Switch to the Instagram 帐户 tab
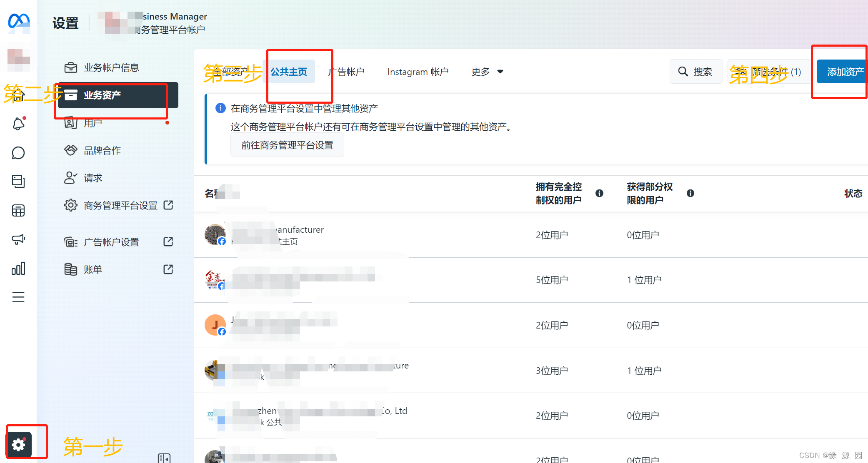The height and width of the screenshot is (463, 868). pyautogui.click(x=418, y=71)
